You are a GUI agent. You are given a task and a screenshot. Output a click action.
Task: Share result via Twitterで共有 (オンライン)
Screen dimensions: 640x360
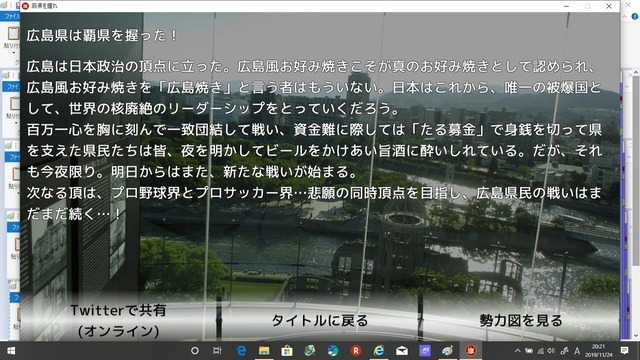coord(118,320)
